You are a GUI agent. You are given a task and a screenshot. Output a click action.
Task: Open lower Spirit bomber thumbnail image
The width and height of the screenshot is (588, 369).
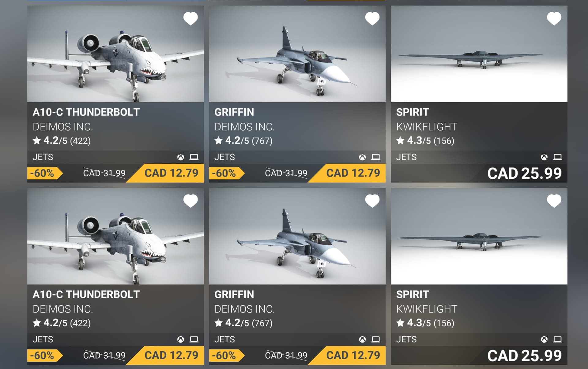tap(479, 236)
